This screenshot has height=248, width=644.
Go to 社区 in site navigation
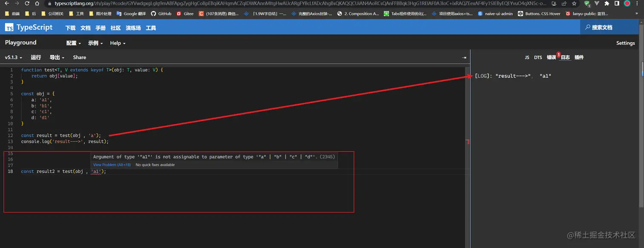[x=115, y=28]
